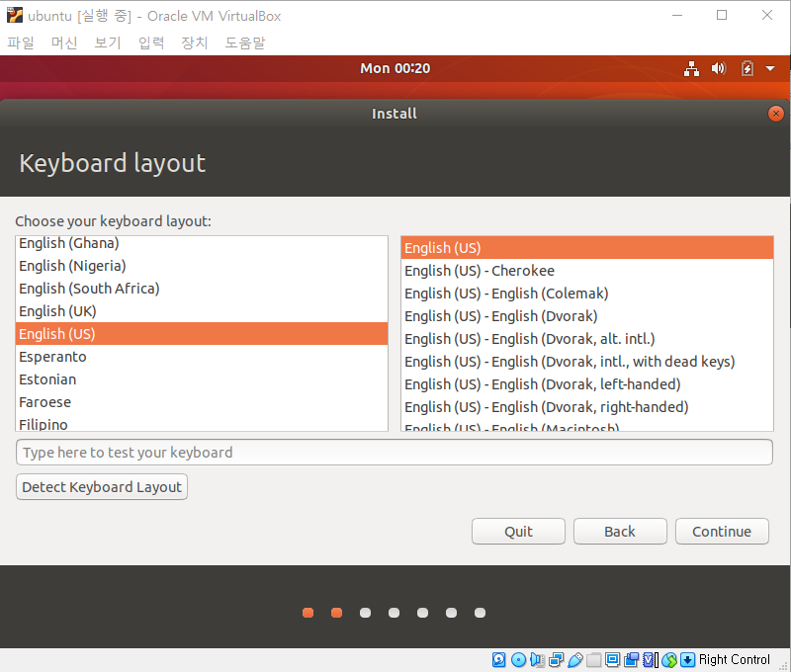
Task: Open Ubuntu system menu arrow
Action: [770, 68]
